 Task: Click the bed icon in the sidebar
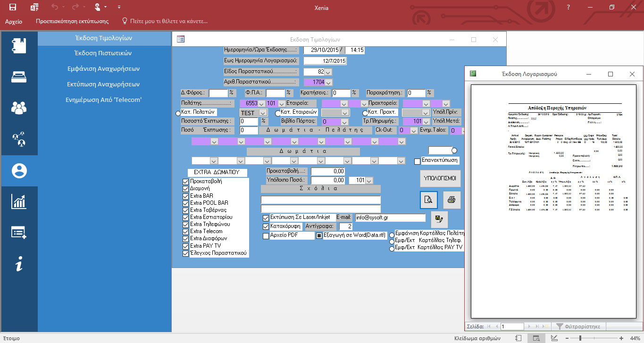tap(19, 76)
